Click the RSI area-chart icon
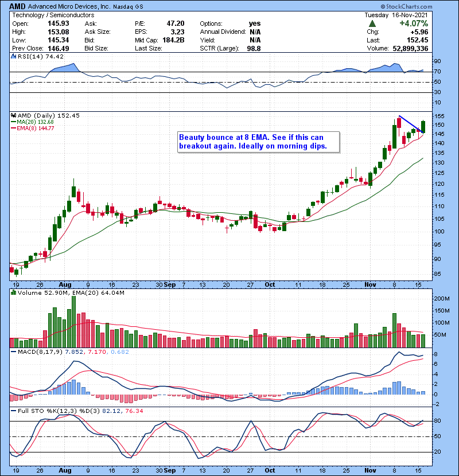The image size is (459, 476). pyautogui.click(x=13, y=56)
